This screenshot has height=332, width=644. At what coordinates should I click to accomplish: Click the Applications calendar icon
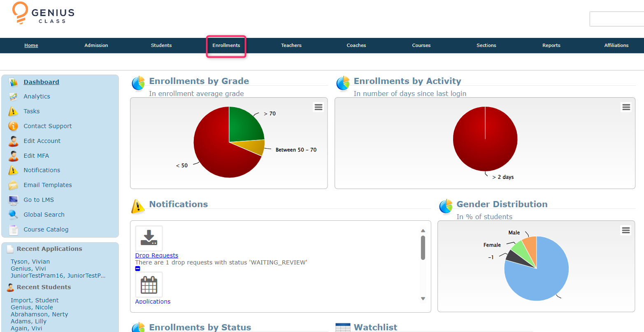point(149,285)
